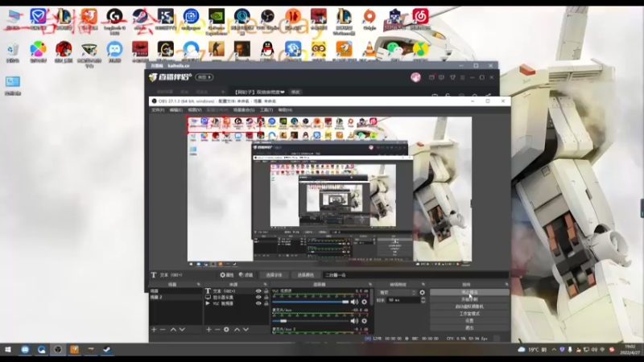This screenshot has width=644, height=362.
Task: Open the VLC media player desktop icon
Action: (369, 50)
